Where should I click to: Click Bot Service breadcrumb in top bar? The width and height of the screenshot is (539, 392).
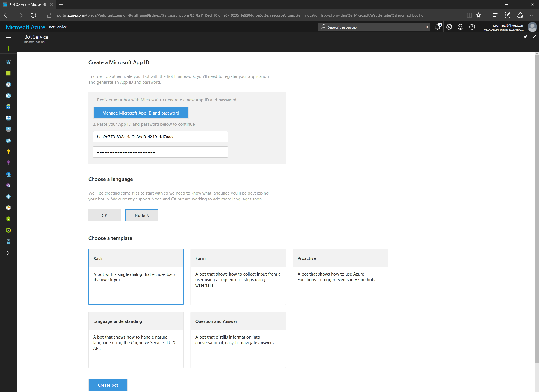[x=58, y=27]
